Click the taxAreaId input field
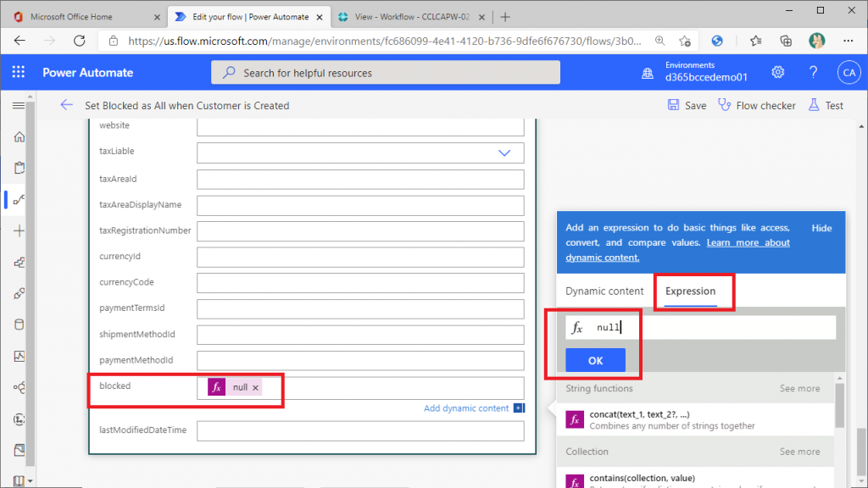868x488 pixels. [360, 180]
